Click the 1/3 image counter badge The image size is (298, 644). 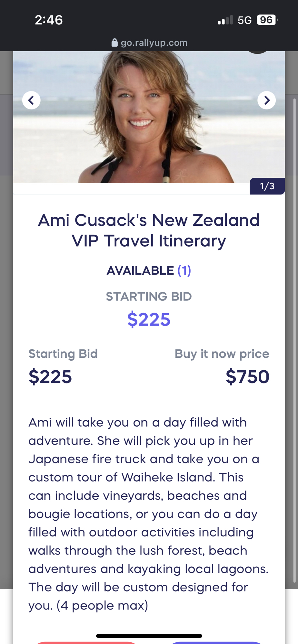point(267,186)
